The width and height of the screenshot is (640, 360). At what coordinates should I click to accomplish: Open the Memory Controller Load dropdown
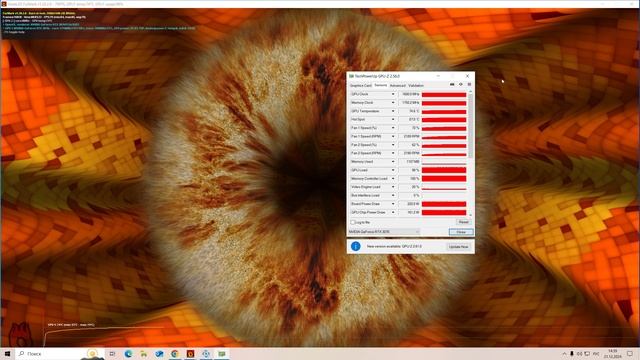pyautogui.click(x=393, y=178)
